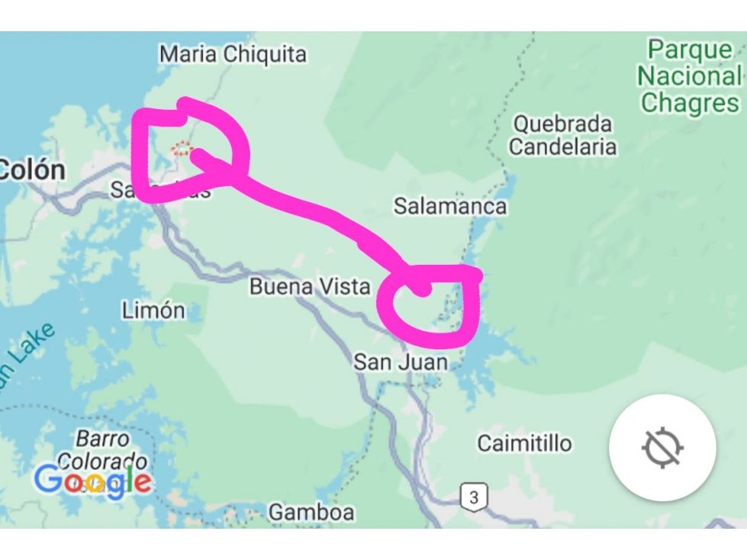Click the red dotted circle marker
The width and height of the screenshot is (747, 560).
[x=182, y=149]
